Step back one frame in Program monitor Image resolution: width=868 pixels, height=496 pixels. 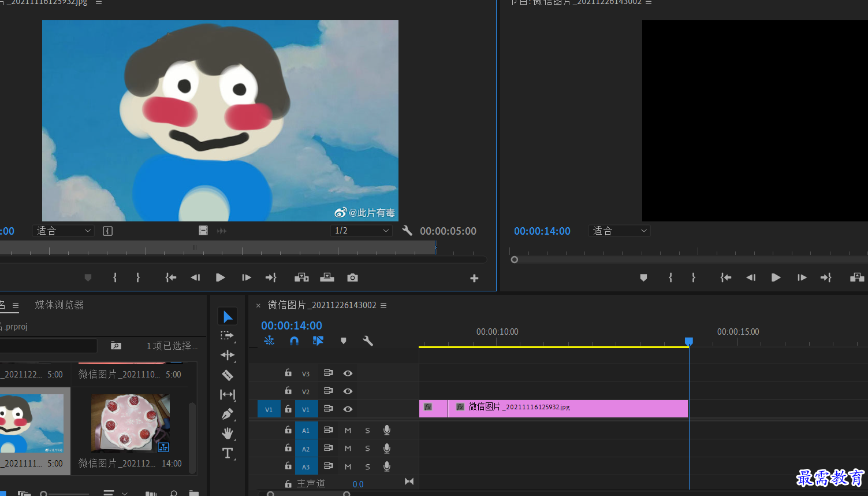[x=751, y=278]
